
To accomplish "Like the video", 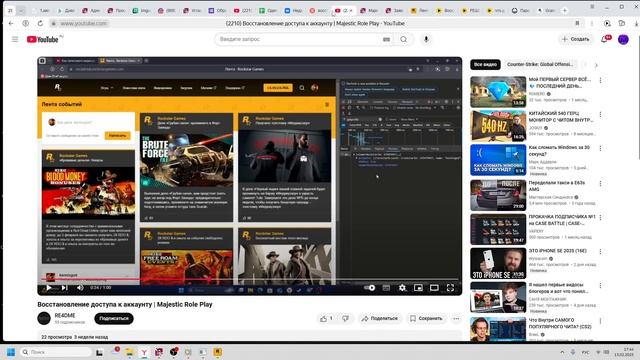I will coord(327,318).
